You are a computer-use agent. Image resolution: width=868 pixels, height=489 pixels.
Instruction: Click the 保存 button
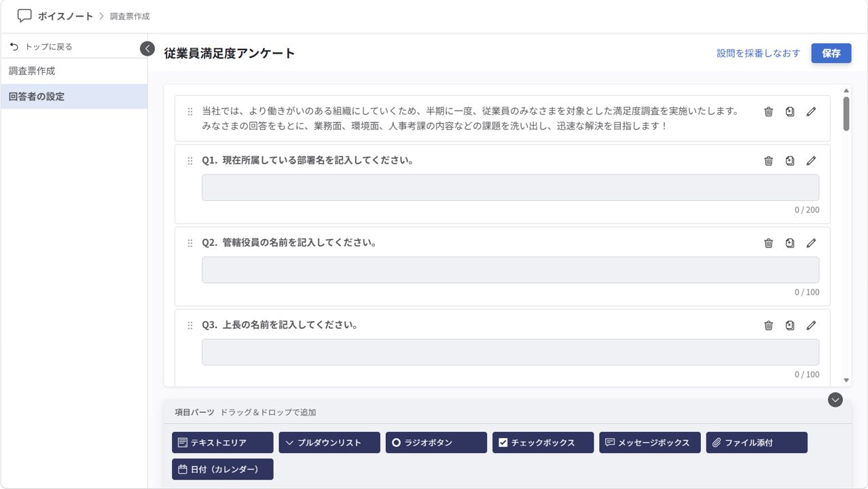(831, 53)
